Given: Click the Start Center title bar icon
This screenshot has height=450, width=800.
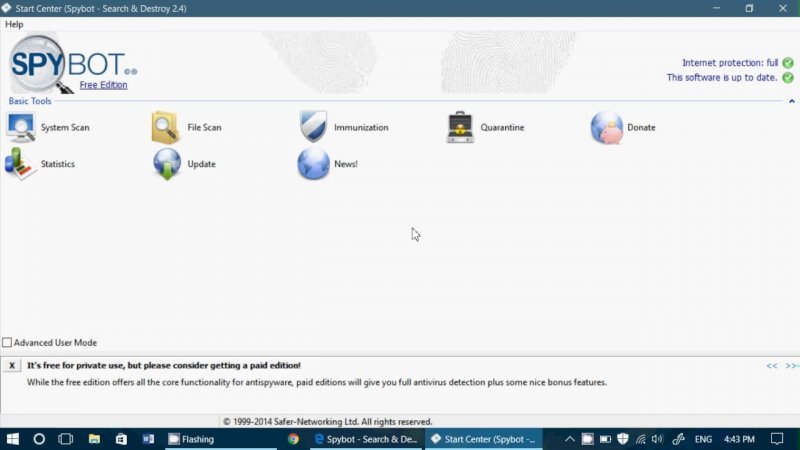Looking at the screenshot, I should [x=6, y=8].
